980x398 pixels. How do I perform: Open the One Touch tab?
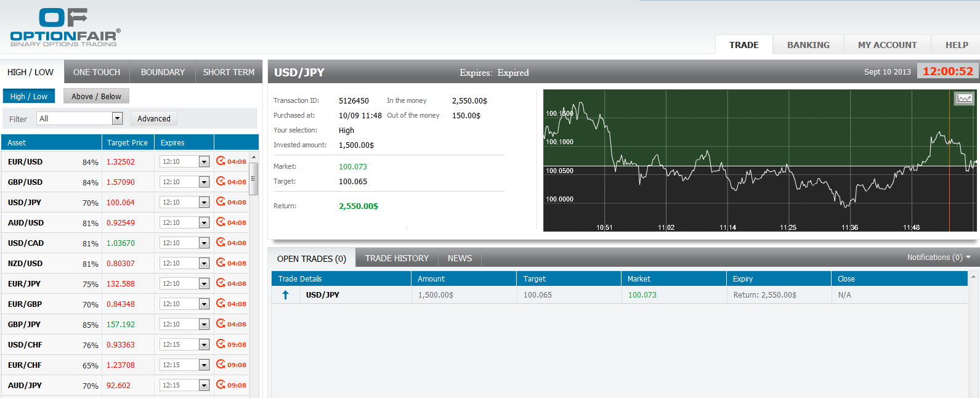97,72
